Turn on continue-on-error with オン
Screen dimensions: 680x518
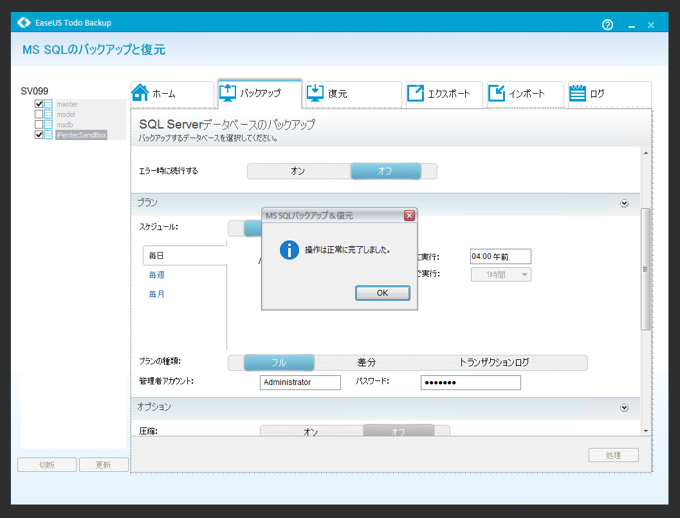(298, 171)
